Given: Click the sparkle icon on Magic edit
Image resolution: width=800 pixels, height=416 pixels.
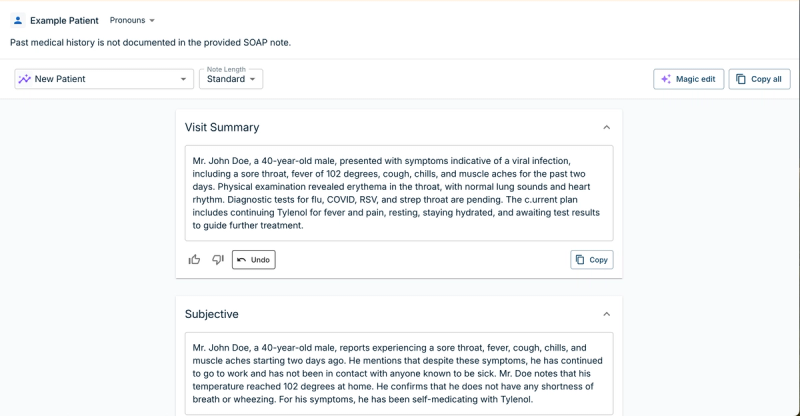Looking at the screenshot, I should (x=666, y=79).
